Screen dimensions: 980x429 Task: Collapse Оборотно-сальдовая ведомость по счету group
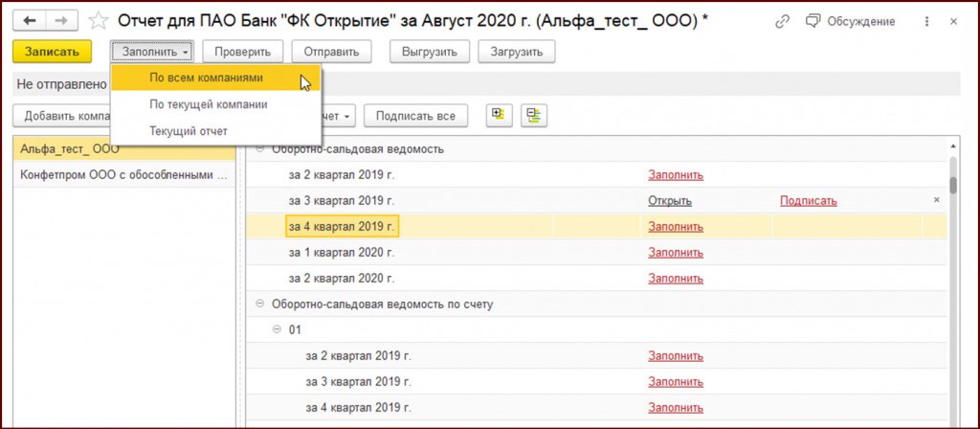260,304
